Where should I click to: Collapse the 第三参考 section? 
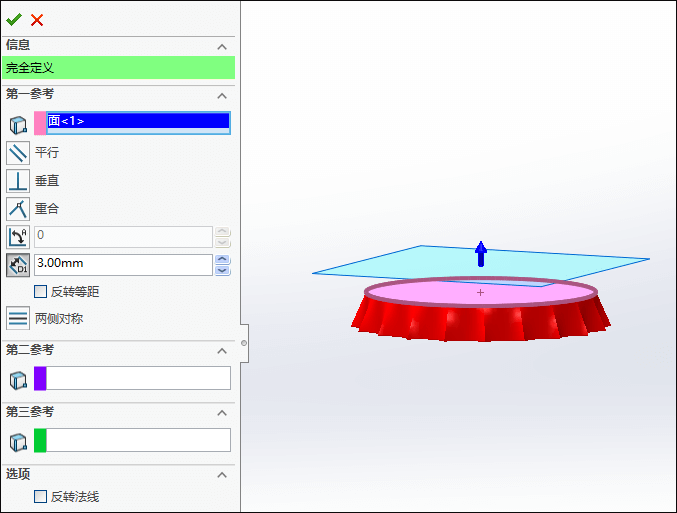(x=222, y=413)
